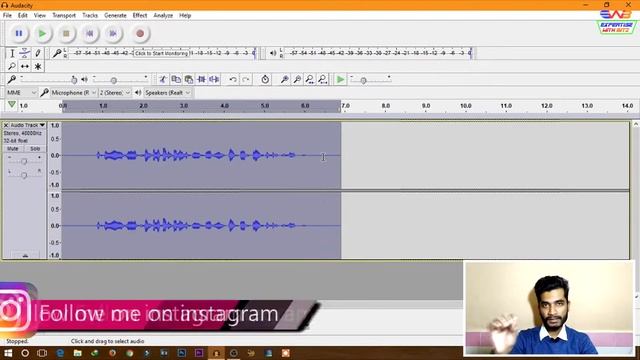Open Task View on the taskbar

42,353
